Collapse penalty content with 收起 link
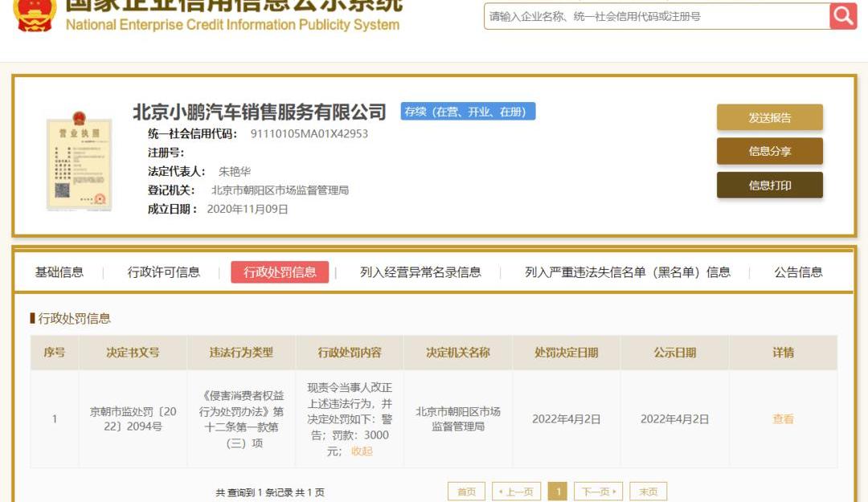This screenshot has height=502, width=868. point(362,451)
